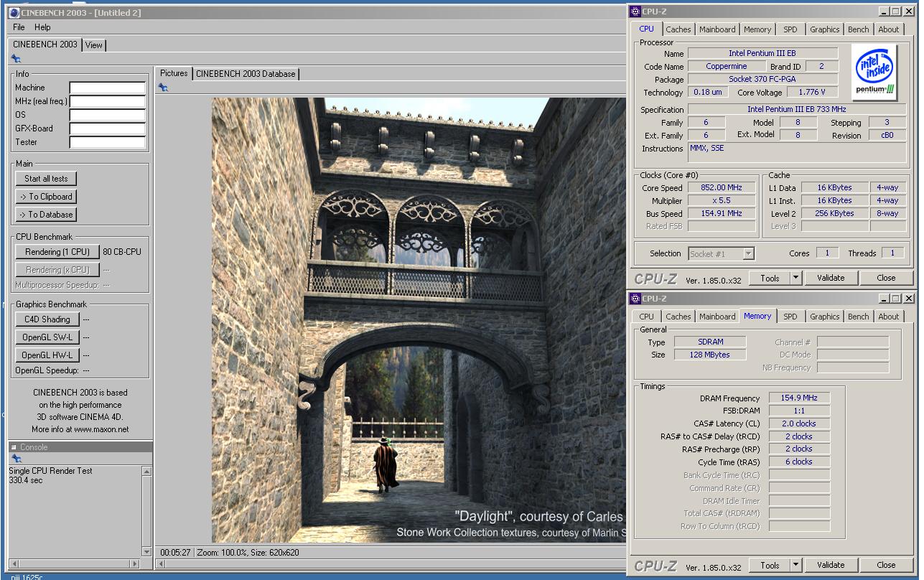Screen dimensions: 924x580
Task: Click the pin icon under Pictures tab
Action: pyautogui.click(x=163, y=88)
